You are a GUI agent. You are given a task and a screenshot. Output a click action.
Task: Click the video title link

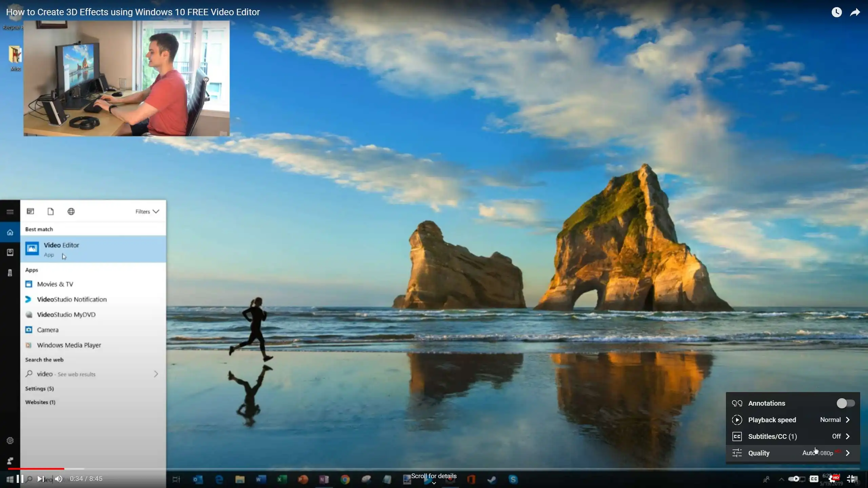pyautogui.click(x=133, y=12)
